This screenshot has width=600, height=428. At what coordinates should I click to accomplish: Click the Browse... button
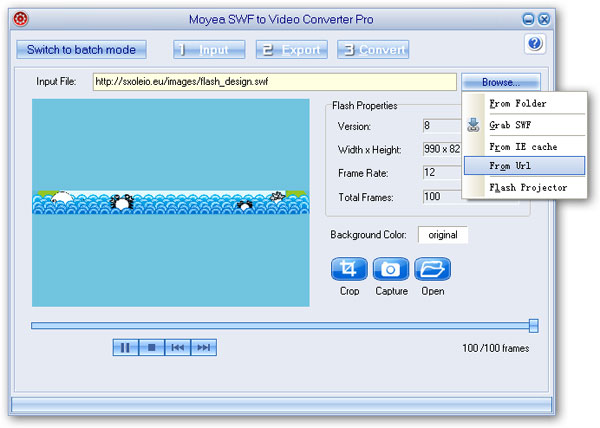point(501,82)
